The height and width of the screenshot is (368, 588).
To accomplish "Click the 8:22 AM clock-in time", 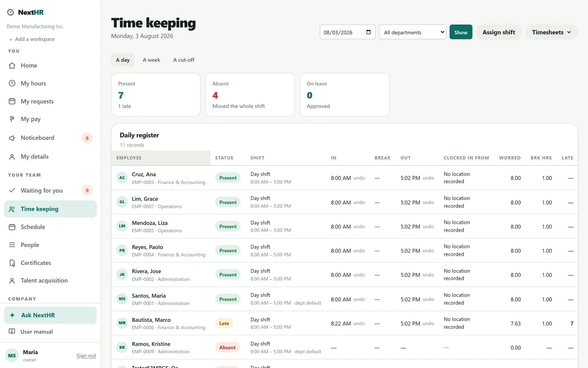I will (341, 324).
